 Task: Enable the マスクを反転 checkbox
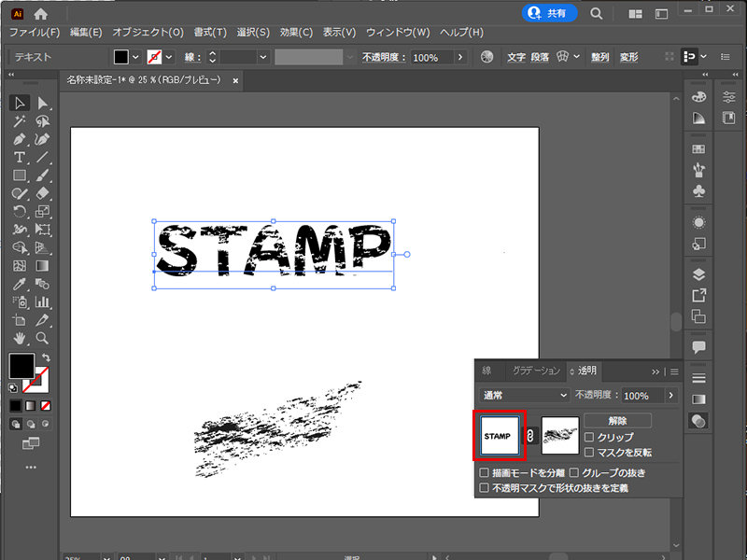[588, 452]
